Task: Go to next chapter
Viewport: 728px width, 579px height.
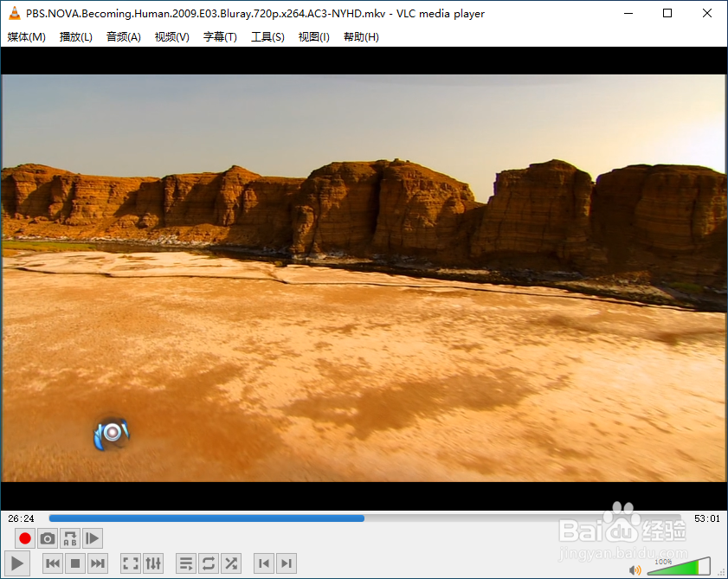Action: tap(287, 563)
